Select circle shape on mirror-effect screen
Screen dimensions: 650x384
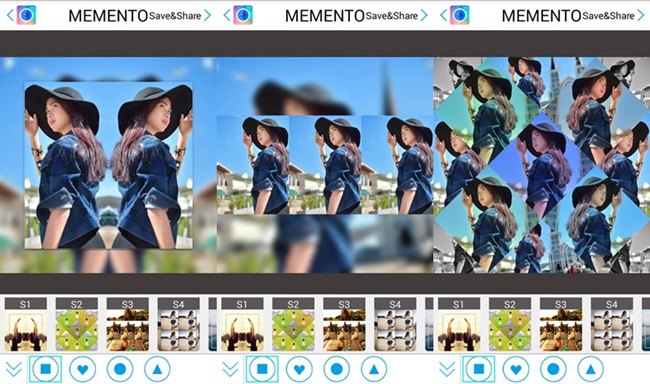point(120,369)
